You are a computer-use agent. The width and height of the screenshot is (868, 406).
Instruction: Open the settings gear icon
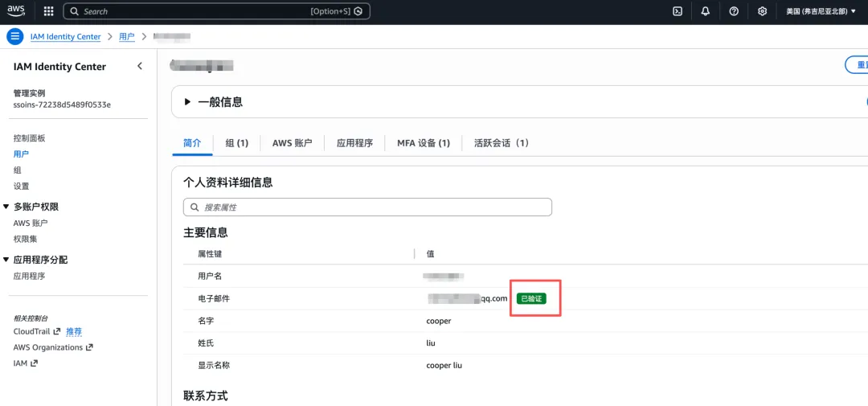point(762,11)
